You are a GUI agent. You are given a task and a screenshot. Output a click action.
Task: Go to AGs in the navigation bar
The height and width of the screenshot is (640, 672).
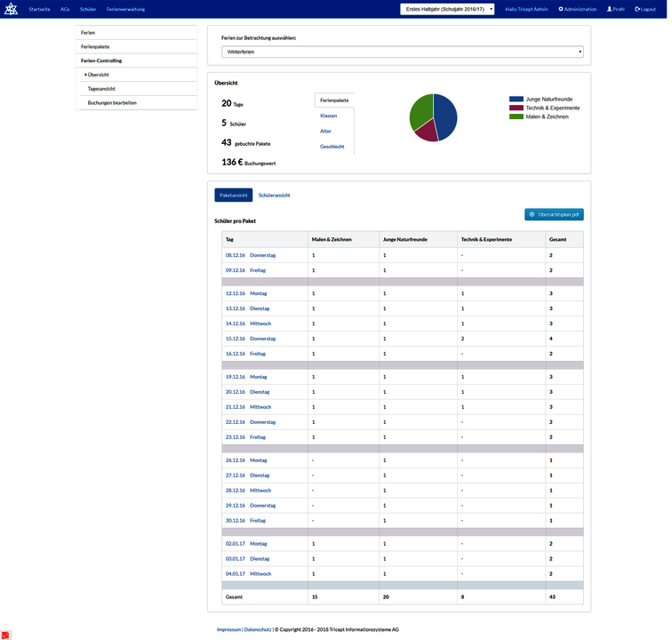click(x=65, y=9)
